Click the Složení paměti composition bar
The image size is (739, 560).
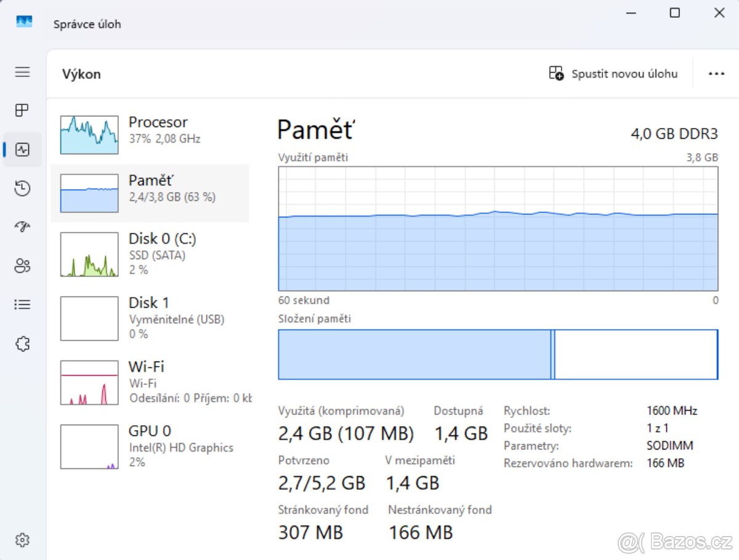(498, 354)
